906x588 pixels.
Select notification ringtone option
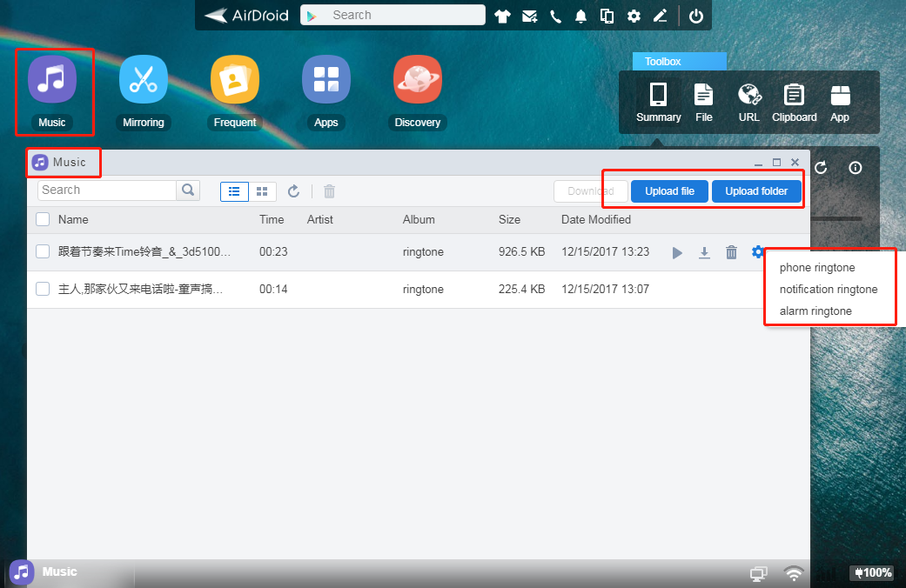click(828, 290)
